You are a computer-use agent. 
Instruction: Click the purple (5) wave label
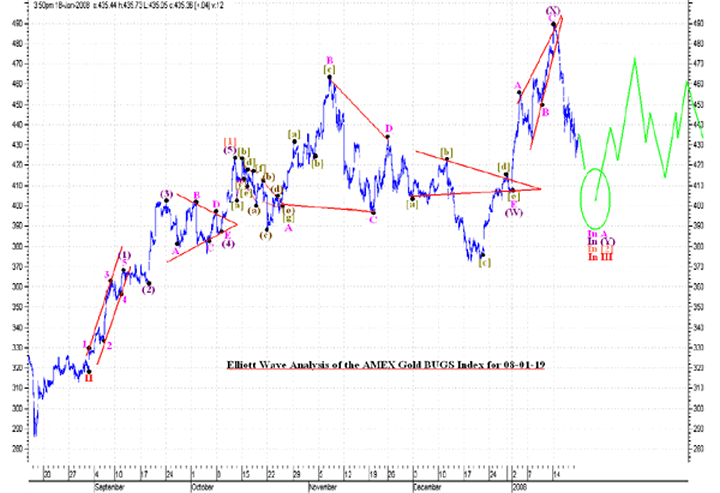point(230,150)
